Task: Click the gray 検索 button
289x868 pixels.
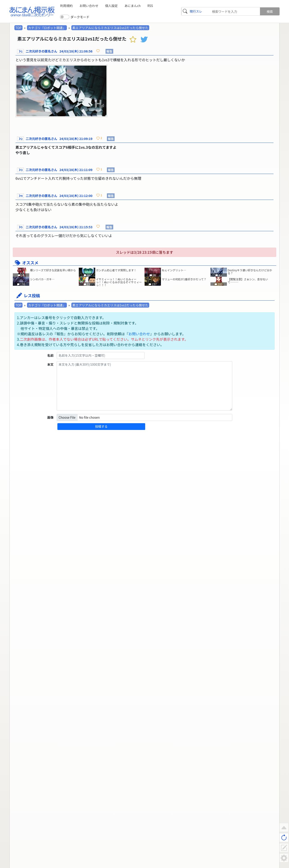Action: (x=269, y=11)
